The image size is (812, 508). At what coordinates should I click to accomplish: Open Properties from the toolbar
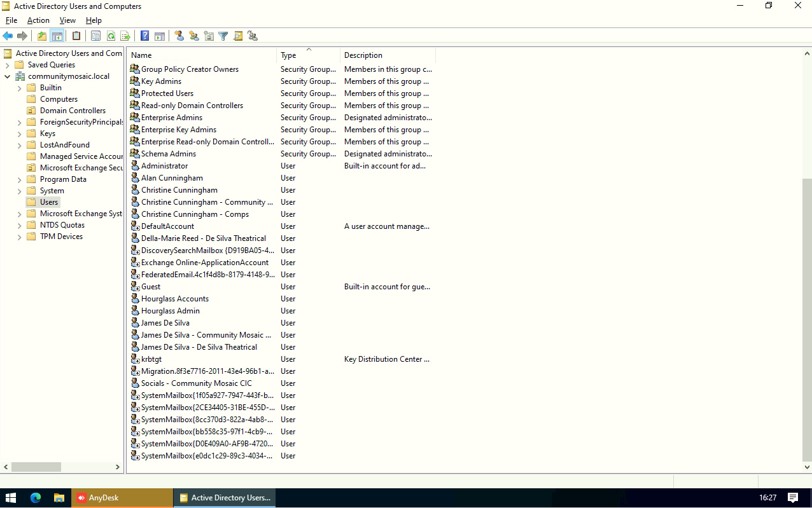96,36
